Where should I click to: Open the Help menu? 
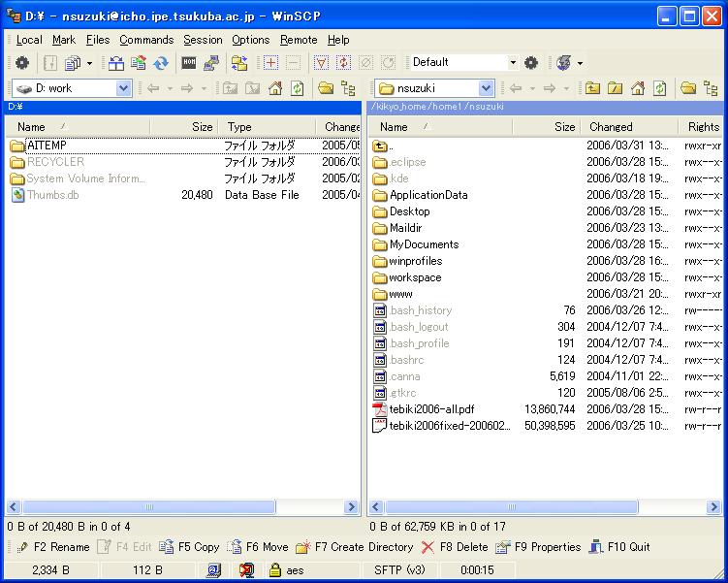coord(338,40)
